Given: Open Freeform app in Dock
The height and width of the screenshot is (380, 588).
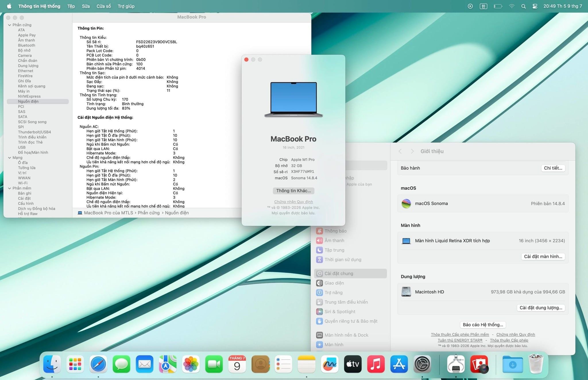Looking at the screenshot, I should (330, 364).
